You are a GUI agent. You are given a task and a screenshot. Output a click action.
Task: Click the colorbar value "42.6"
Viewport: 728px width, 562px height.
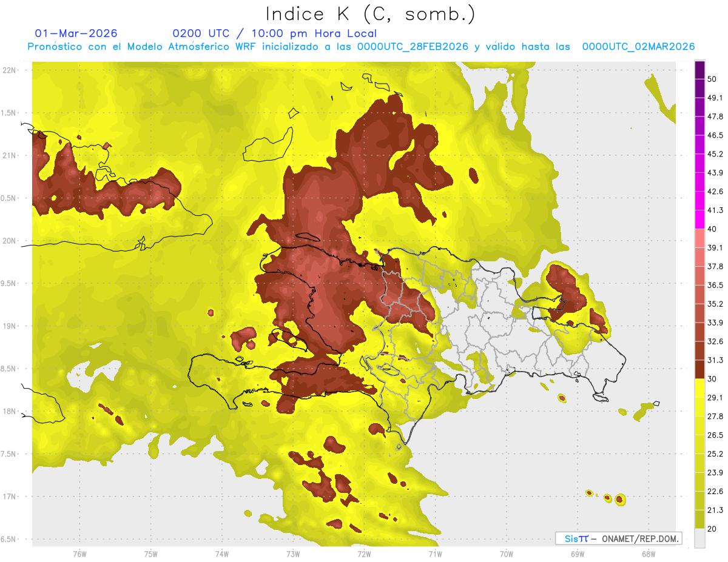(715, 192)
